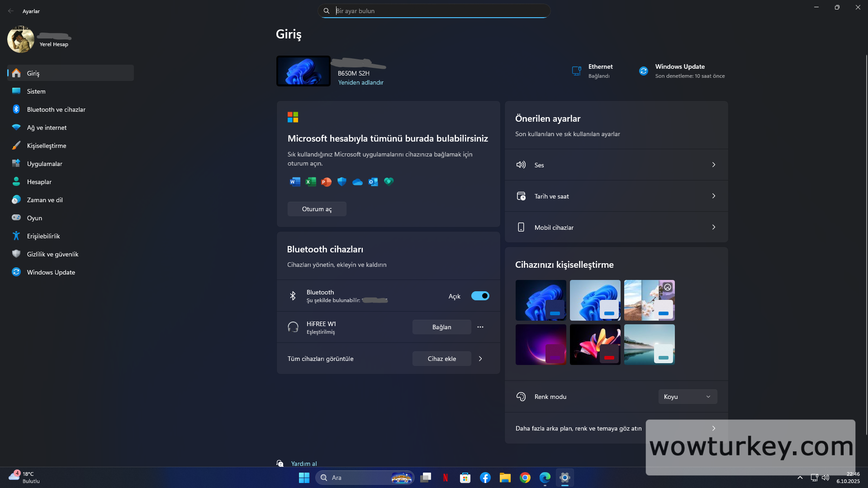Viewport: 868px width, 488px height.
Task: Click the Ethernet connection icon
Action: pyautogui.click(x=576, y=71)
